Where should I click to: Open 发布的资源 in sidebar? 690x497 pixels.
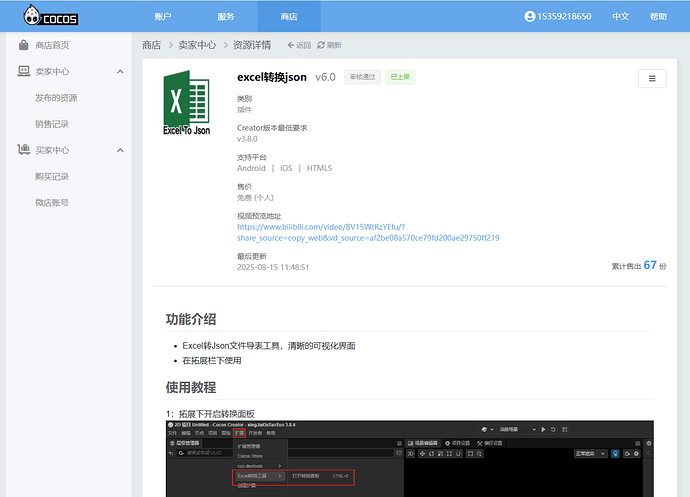[x=56, y=98]
